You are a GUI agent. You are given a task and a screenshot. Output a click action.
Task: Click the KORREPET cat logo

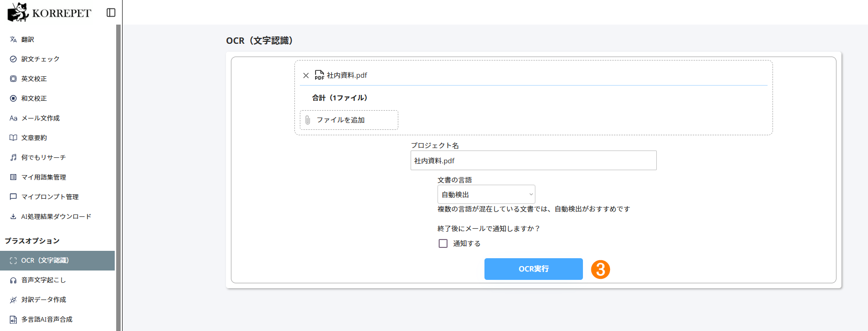(x=18, y=12)
